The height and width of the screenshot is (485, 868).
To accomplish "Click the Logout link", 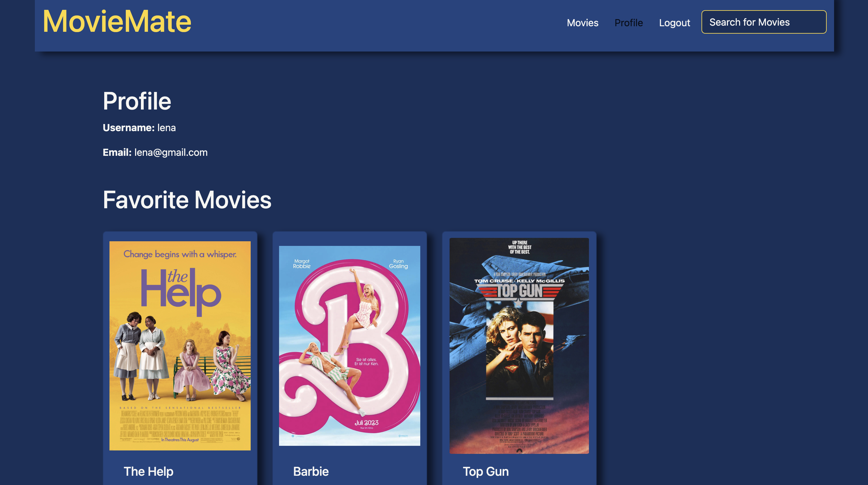I will tap(674, 23).
